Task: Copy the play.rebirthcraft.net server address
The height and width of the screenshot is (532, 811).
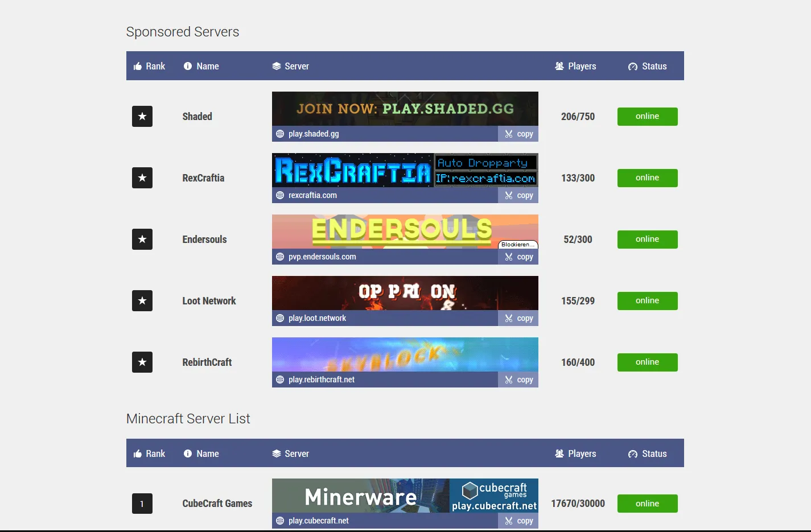Action: point(518,380)
